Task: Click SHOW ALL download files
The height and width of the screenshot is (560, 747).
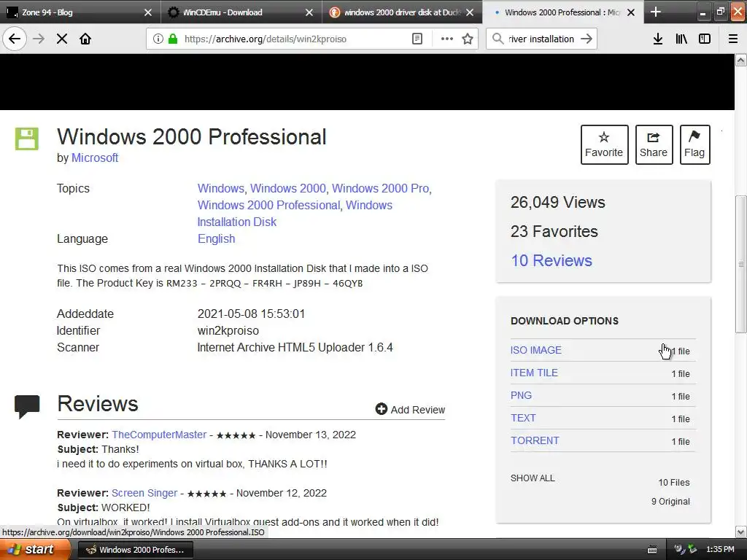Action: pos(533,478)
